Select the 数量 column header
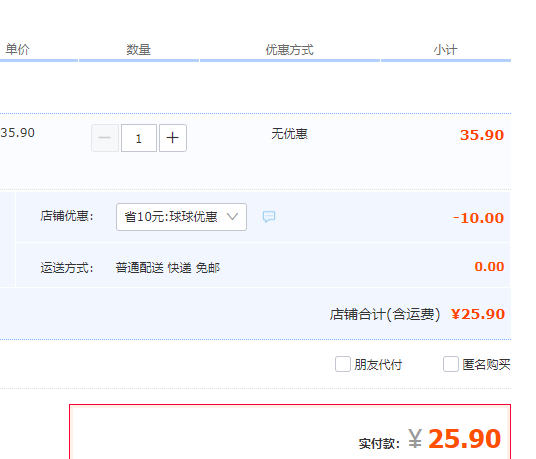 [138, 50]
